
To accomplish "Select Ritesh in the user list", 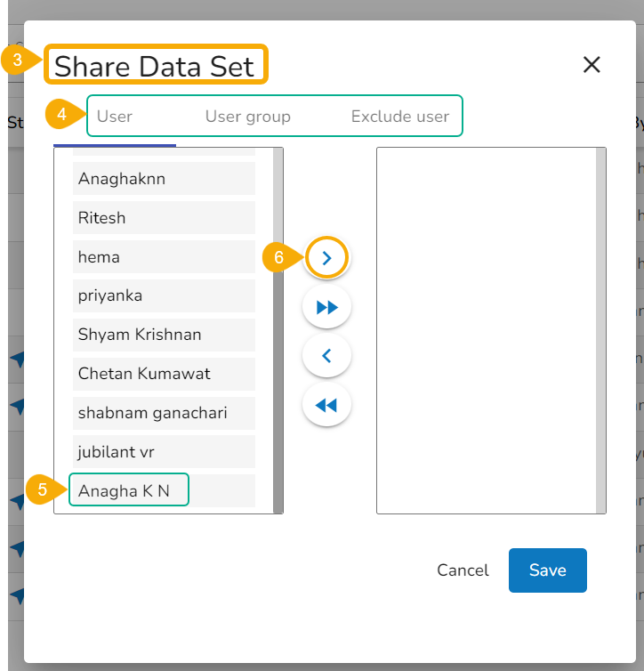I will click(x=164, y=218).
